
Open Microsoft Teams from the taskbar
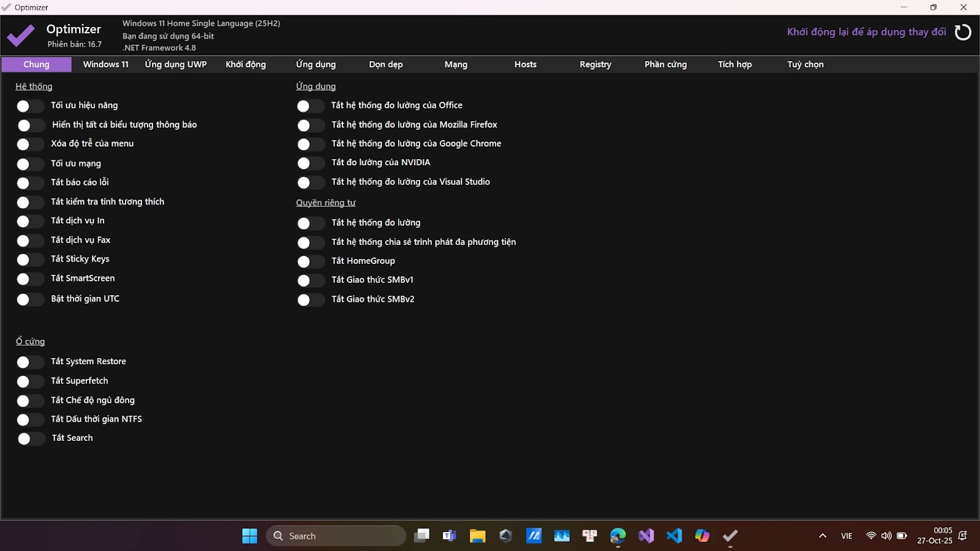(x=450, y=536)
